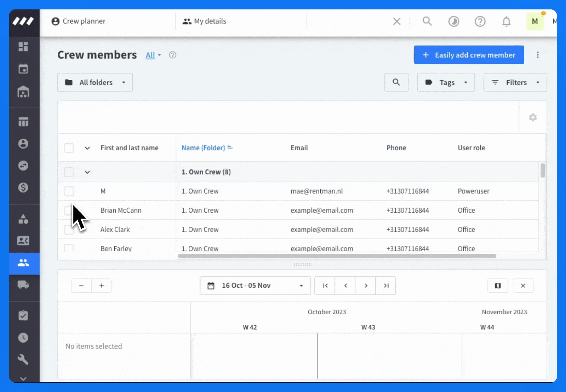Switch to the Crew planner tab

point(79,21)
